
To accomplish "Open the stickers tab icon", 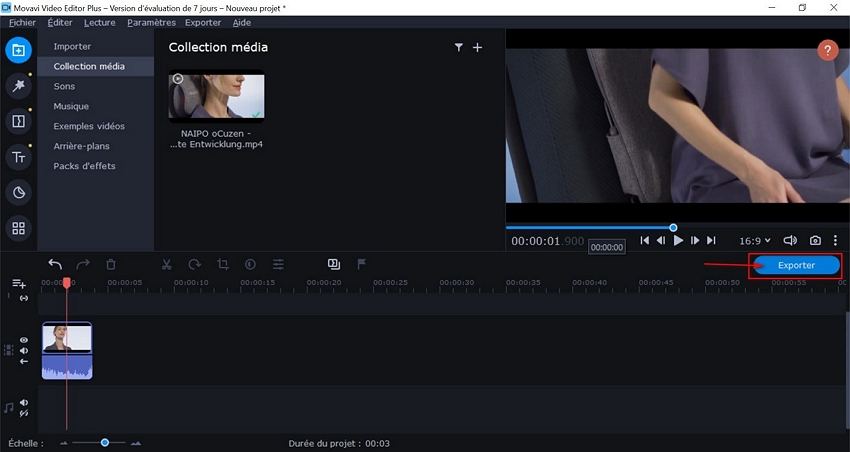I will point(18,192).
